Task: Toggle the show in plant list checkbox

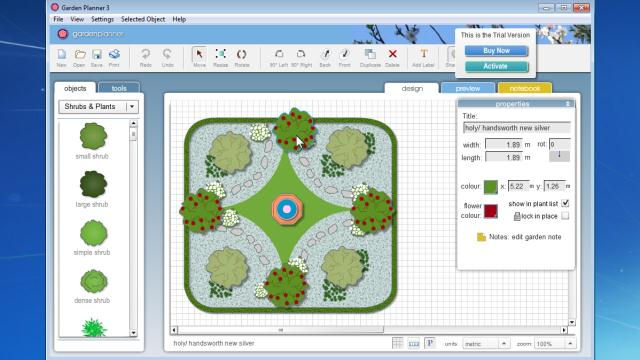Action: coord(565,203)
